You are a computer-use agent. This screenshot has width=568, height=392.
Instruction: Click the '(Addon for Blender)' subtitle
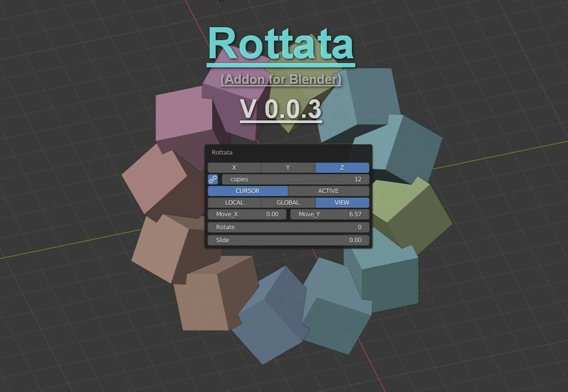(x=281, y=79)
